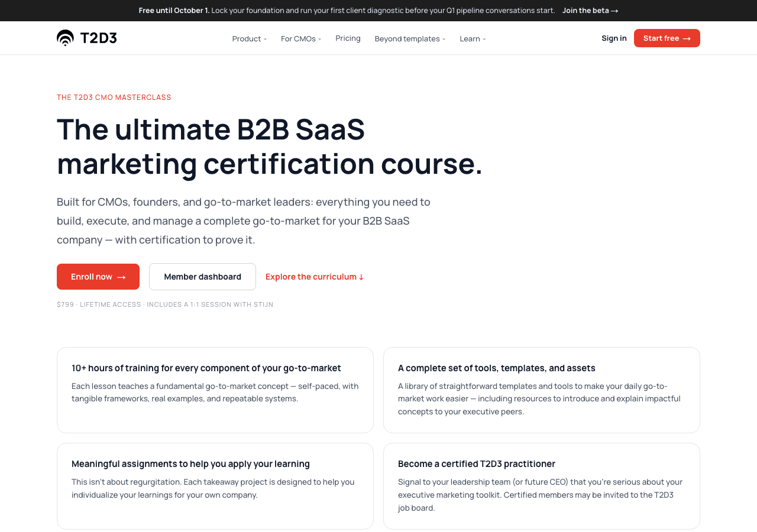The image size is (757, 532).
Task: Expand the For CMOs menu
Action: coord(301,38)
